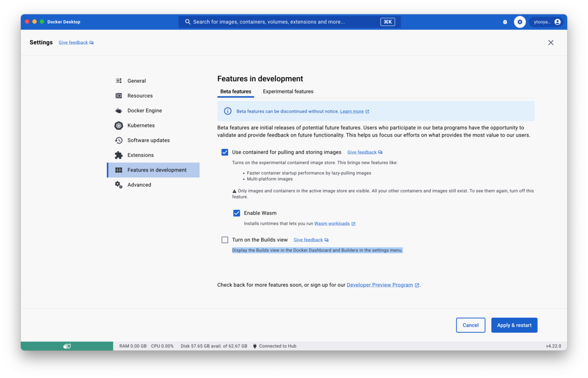This screenshot has height=378, width=588.
Task: Click the external-link icon after Developer Preview Program
Action: (417, 285)
